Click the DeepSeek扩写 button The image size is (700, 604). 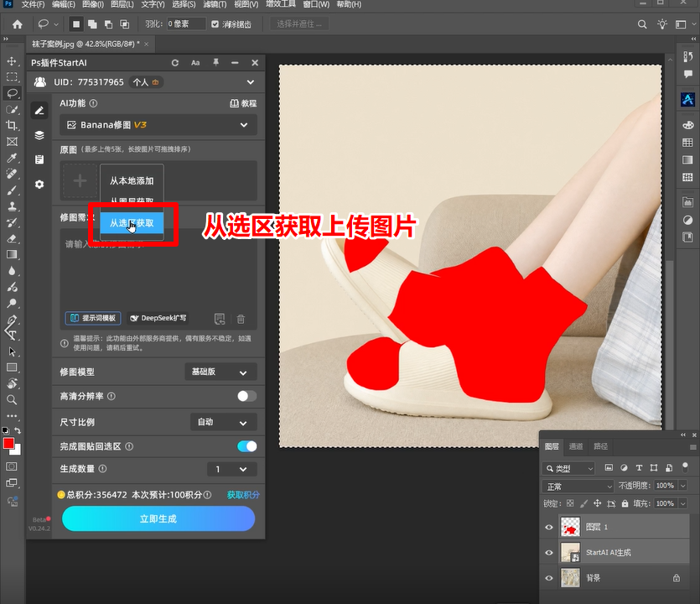(158, 318)
